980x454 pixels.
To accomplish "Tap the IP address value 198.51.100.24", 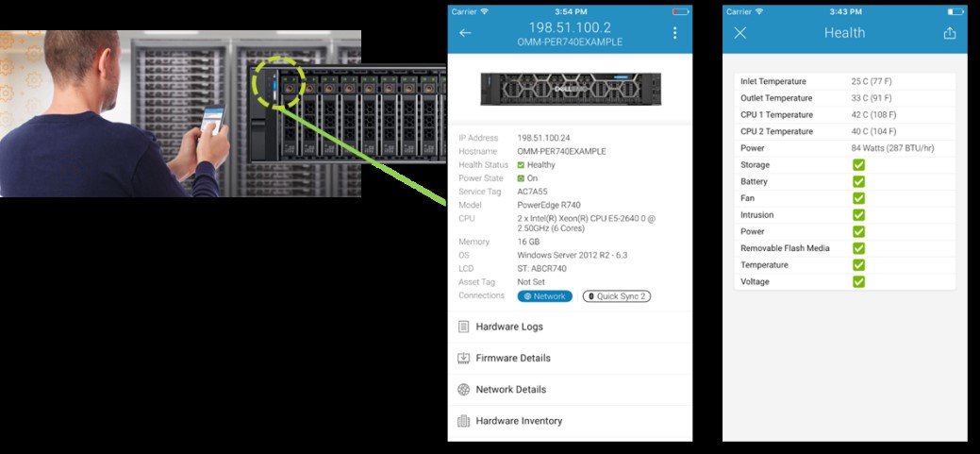I will [543, 138].
